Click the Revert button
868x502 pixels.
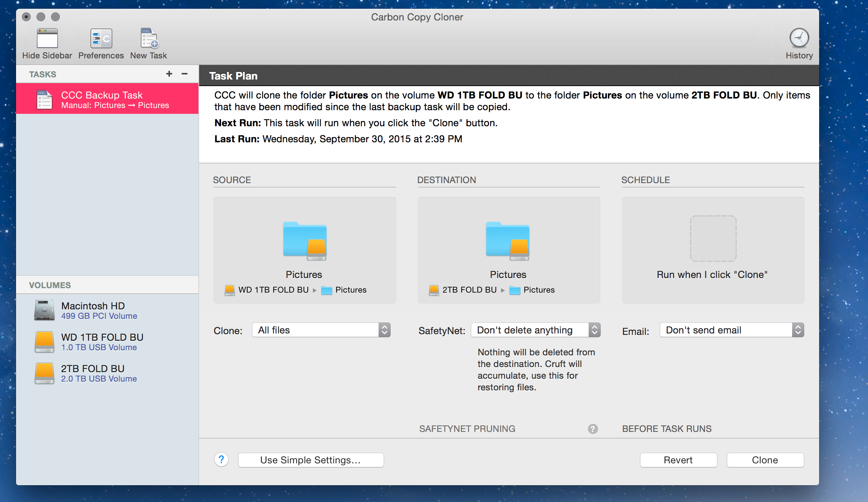tap(678, 460)
